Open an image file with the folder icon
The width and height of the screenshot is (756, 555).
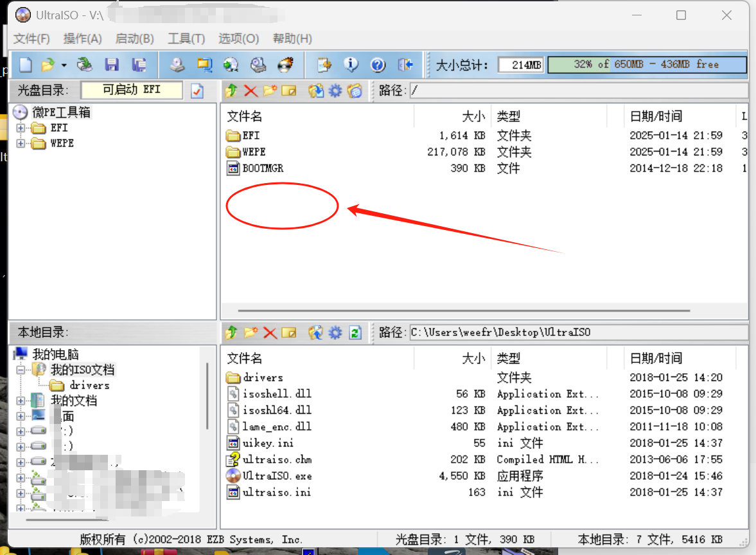click(x=48, y=65)
